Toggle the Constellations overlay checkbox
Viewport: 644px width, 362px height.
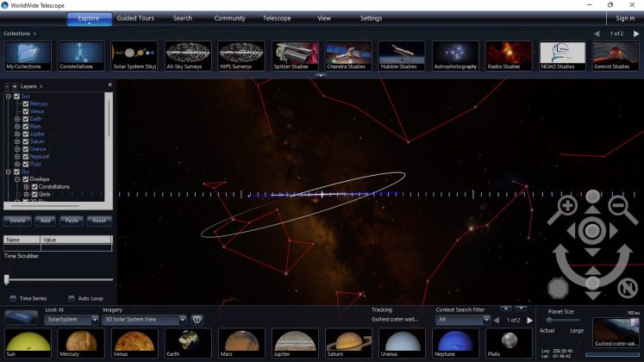34,187
